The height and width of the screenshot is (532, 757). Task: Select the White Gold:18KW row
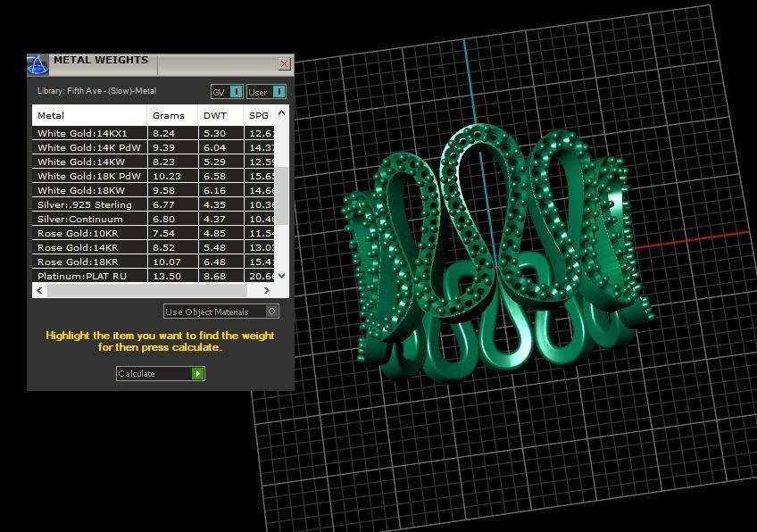tap(154, 191)
